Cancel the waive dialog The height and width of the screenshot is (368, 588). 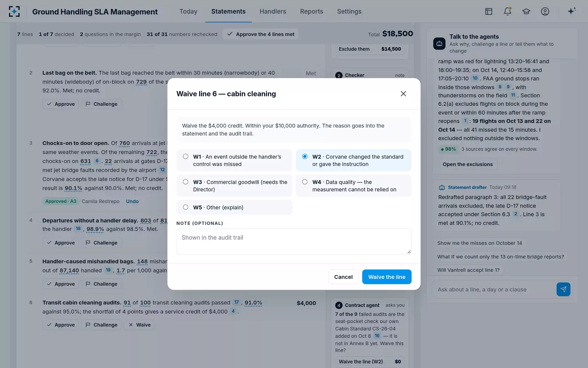343,277
